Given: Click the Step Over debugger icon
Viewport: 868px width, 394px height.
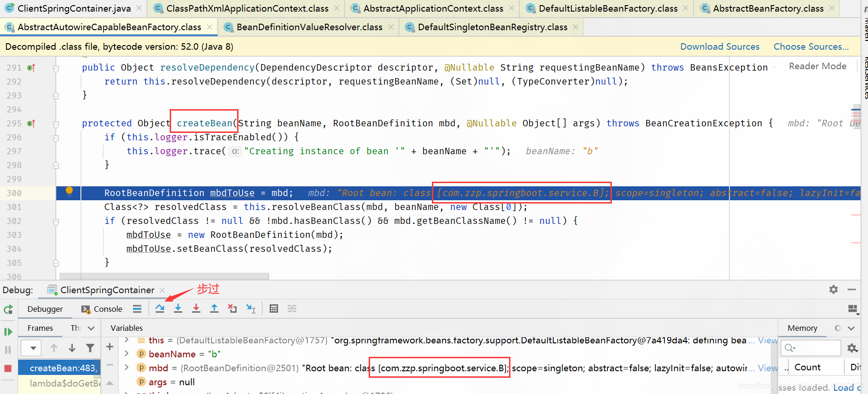Looking at the screenshot, I should 160,309.
